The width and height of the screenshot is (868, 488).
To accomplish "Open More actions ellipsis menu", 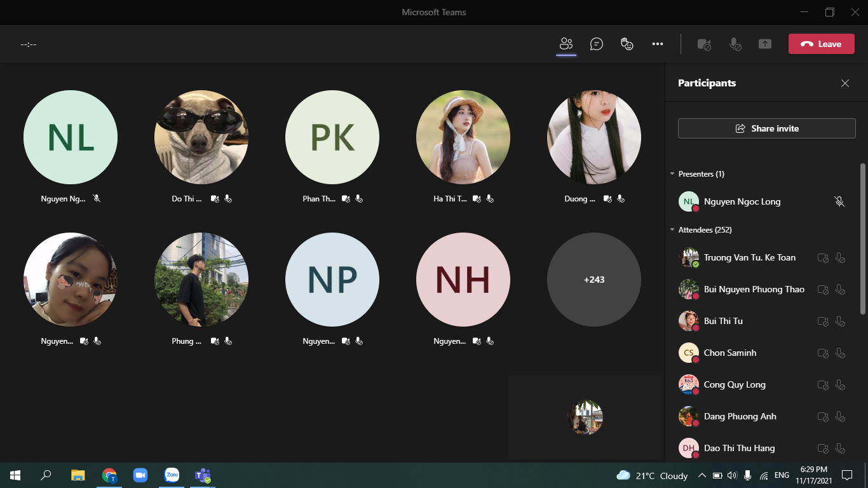I will coord(658,44).
